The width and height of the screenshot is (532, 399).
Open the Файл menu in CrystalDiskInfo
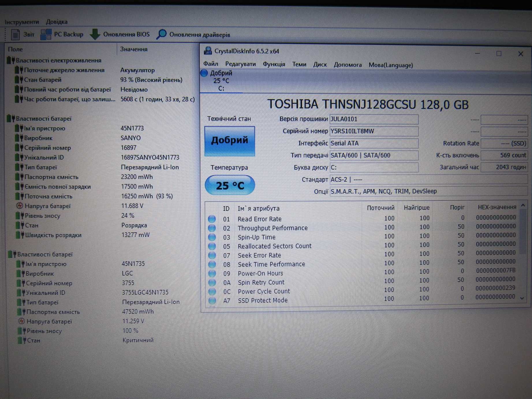pyautogui.click(x=210, y=64)
